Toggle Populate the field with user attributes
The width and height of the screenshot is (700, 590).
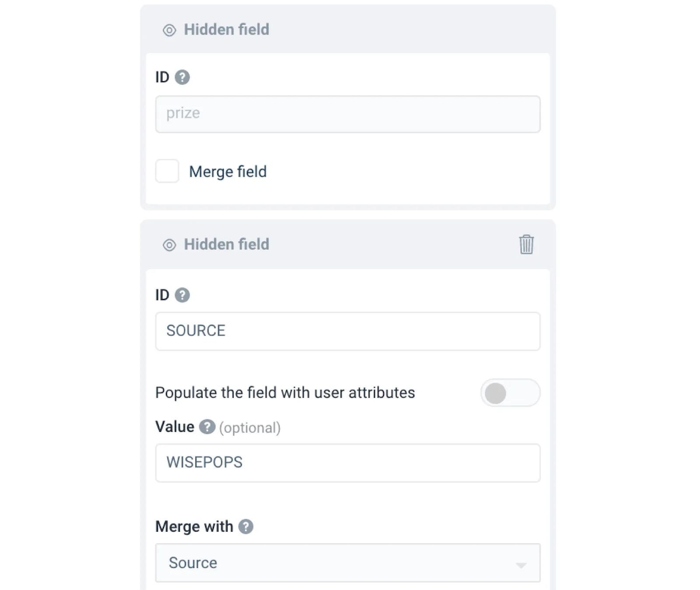coord(510,393)
